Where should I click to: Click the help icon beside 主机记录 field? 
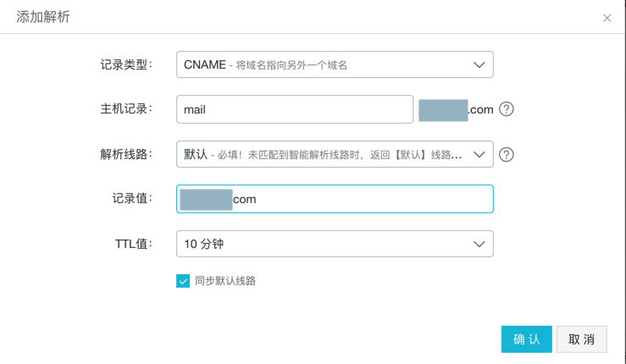point(507,109)
